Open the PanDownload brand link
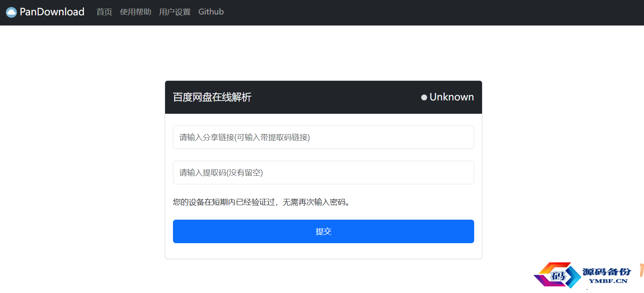The image size is (644, 293). click(x=45, y=12)
